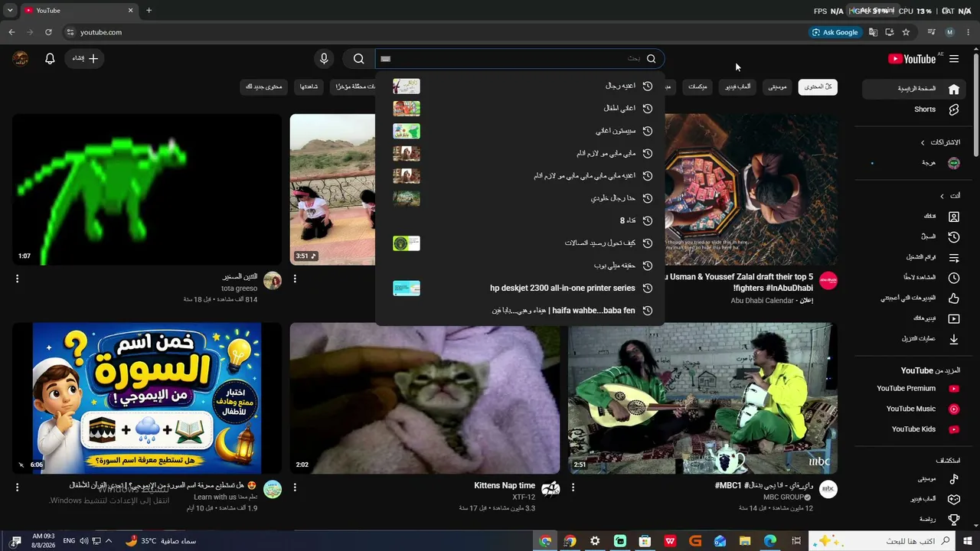Open the Kittens Nap time video thumbnail
Viewport: 980px width, 551px height.
(425, 398)
